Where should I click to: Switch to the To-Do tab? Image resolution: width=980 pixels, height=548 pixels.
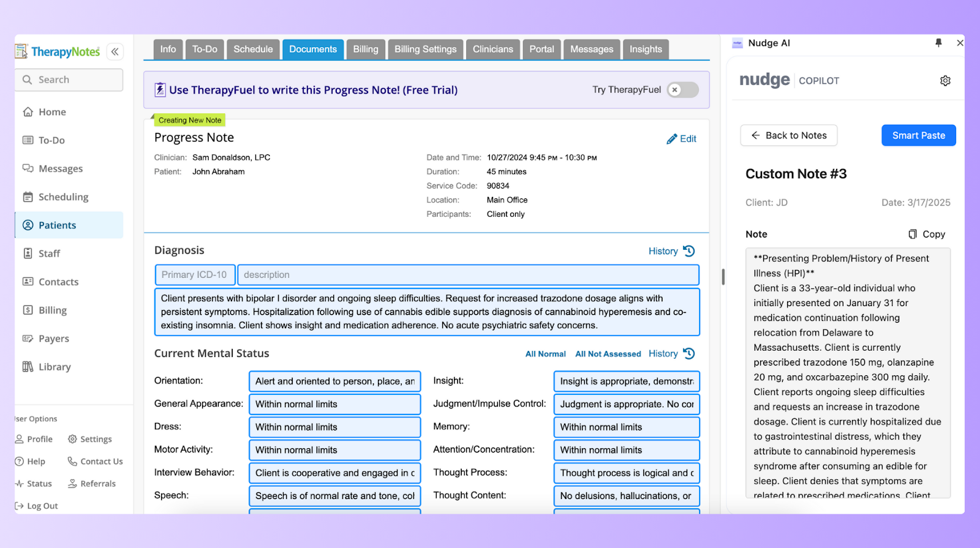tap(205, 49)
